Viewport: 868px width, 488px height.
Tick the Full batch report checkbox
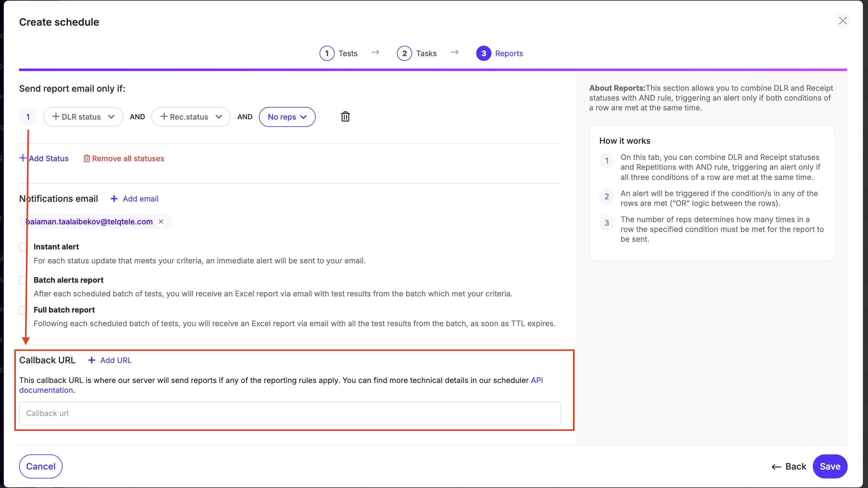click(23, 310)
